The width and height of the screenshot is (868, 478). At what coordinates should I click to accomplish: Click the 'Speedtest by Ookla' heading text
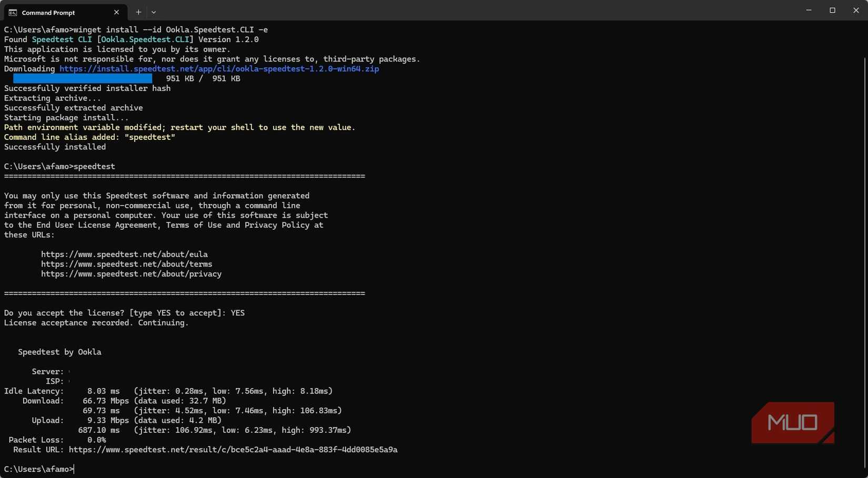pyautogui.click(x=59, y=352)
